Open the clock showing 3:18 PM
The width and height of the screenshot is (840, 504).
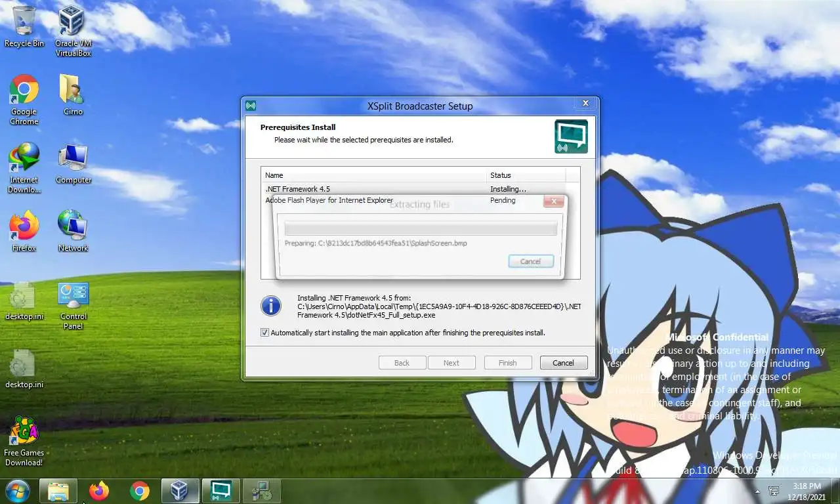(807, 491)
